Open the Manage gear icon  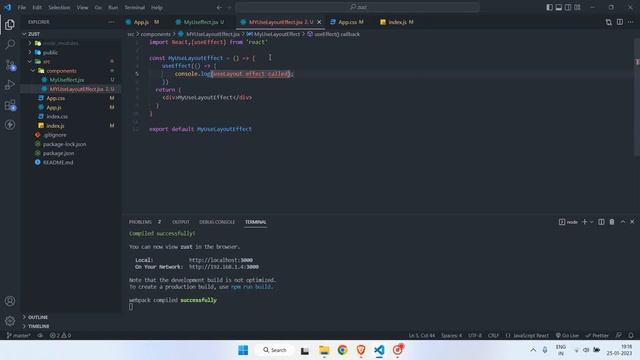(x=10, y=321)
